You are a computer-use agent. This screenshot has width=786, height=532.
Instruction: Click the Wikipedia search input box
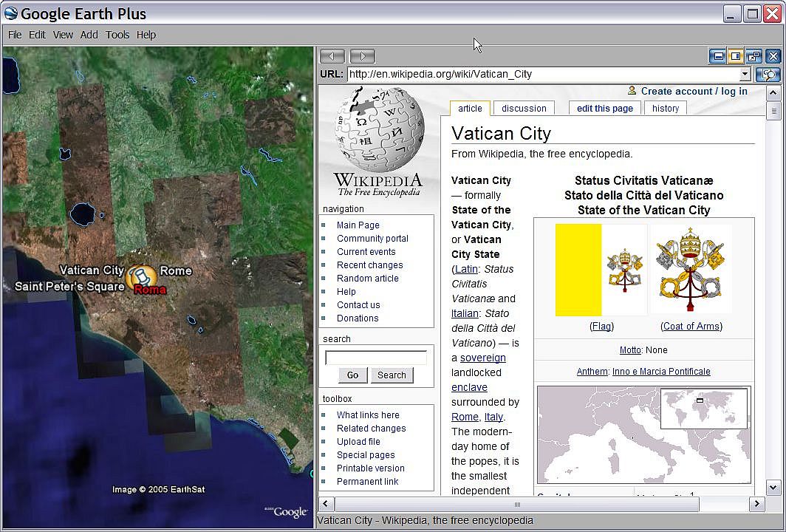point(376,358)
